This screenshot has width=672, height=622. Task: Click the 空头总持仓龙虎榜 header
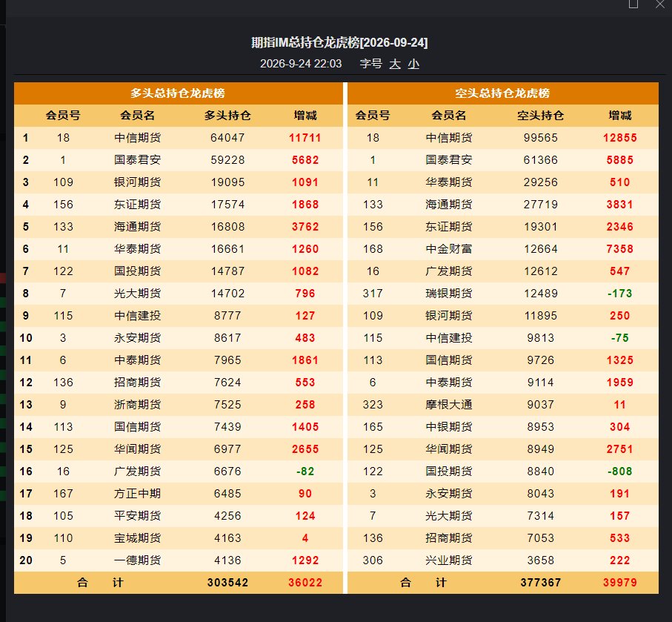pos(502,93)
